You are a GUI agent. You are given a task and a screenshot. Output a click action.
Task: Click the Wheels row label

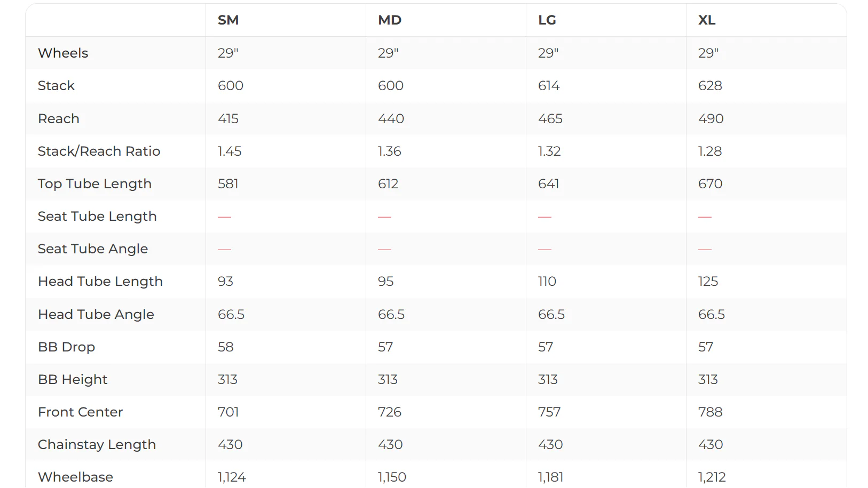click(x=63, y=53)
